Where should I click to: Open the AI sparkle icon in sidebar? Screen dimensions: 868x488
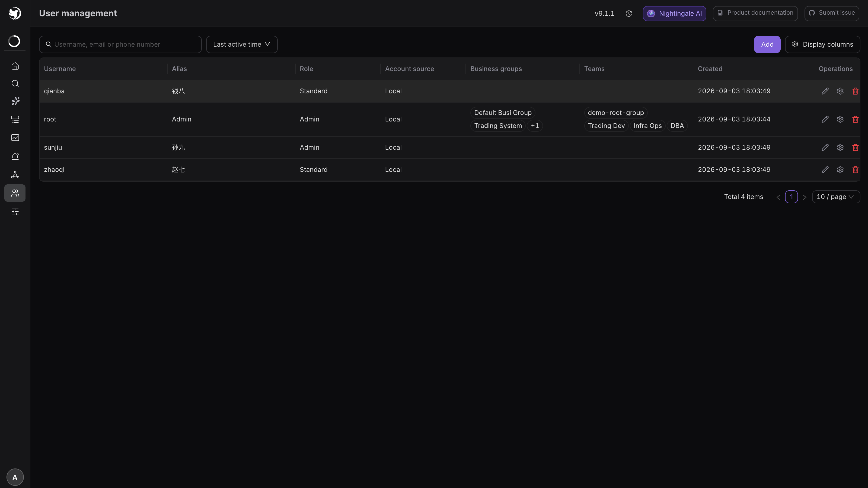(x=15, y=101)
